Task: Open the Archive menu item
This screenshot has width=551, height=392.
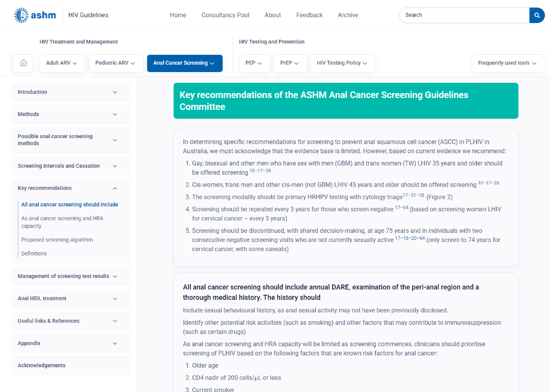Action: [348, 15]
